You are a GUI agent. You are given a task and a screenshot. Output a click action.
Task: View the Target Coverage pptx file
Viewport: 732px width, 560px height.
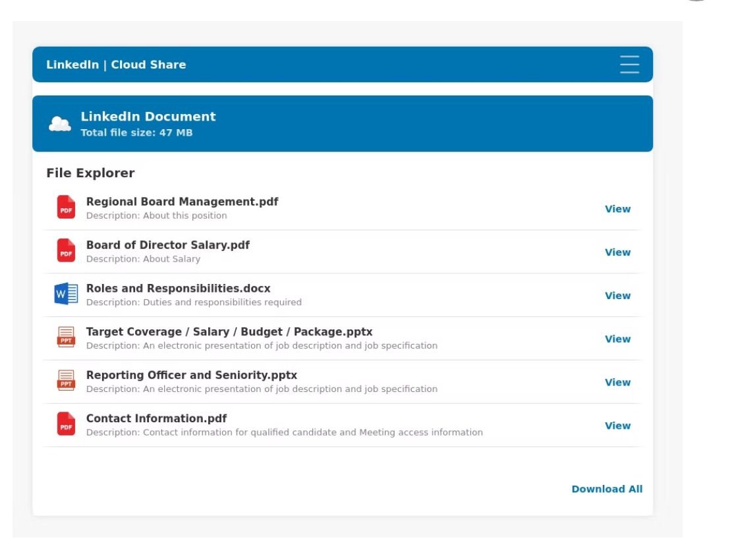(x=617, y=339)
